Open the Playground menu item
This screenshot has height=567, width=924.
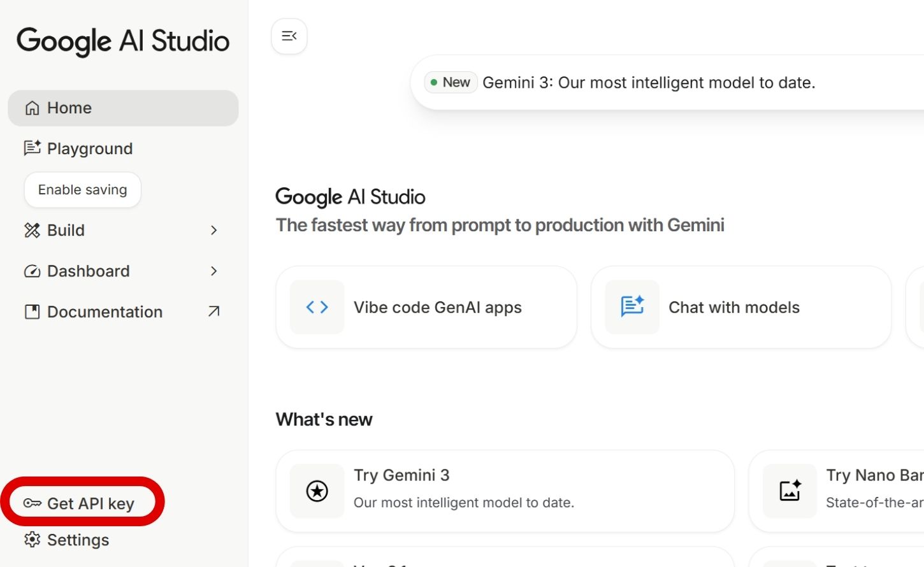click(x=90, y=149)
